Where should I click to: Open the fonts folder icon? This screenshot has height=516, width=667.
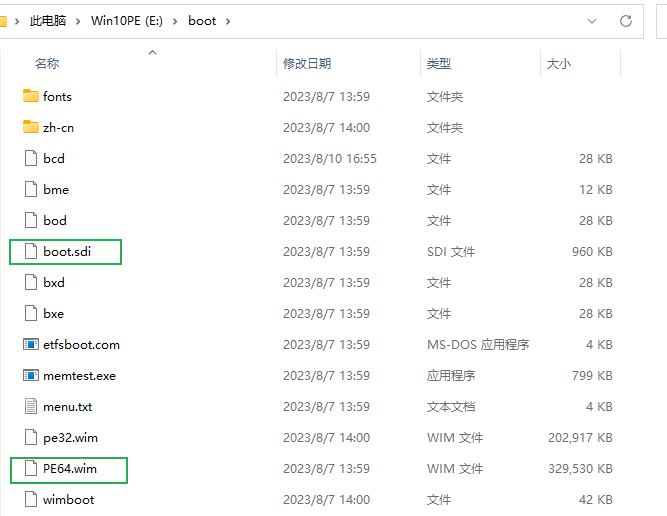pos(31,96)
